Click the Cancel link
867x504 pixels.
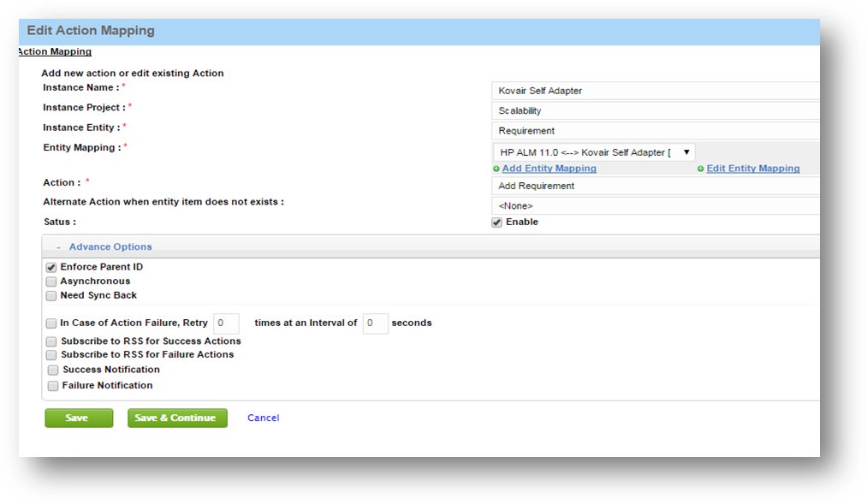[x=263, y=418]
